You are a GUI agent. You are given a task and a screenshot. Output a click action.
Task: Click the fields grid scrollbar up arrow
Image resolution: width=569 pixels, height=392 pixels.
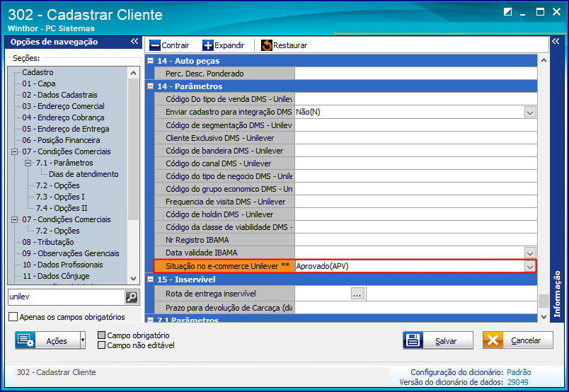pyautogui.click(x=544, y=60)
